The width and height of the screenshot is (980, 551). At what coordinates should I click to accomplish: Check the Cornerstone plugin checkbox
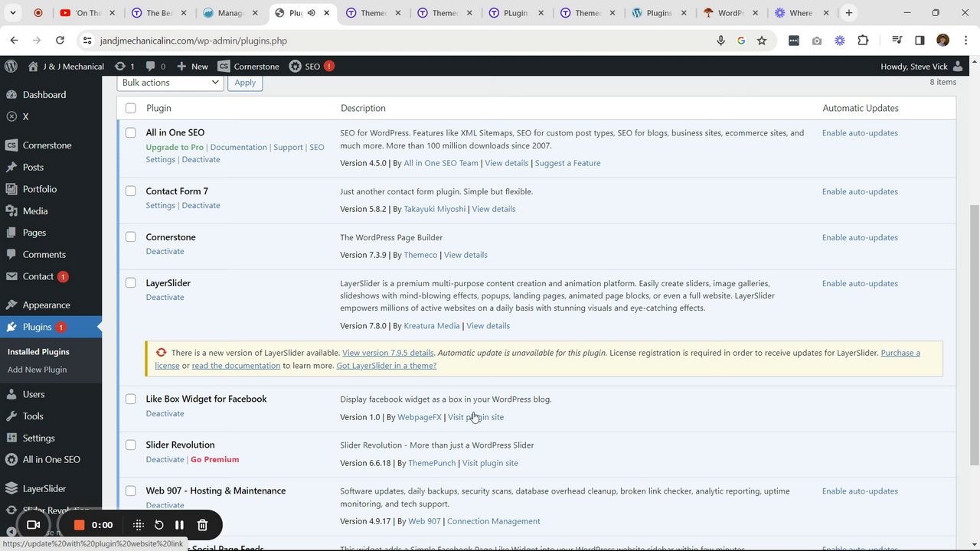[x=131, y=237]
